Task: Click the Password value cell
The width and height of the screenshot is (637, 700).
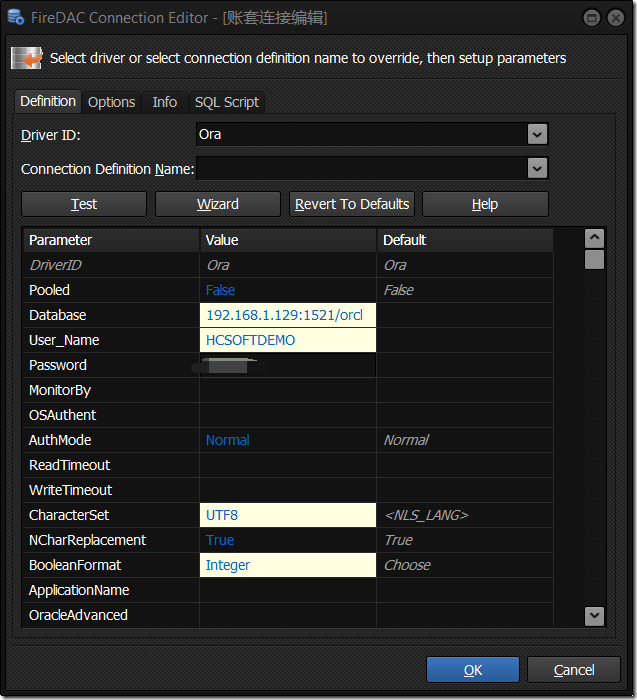Action: (x=288, y=365)
